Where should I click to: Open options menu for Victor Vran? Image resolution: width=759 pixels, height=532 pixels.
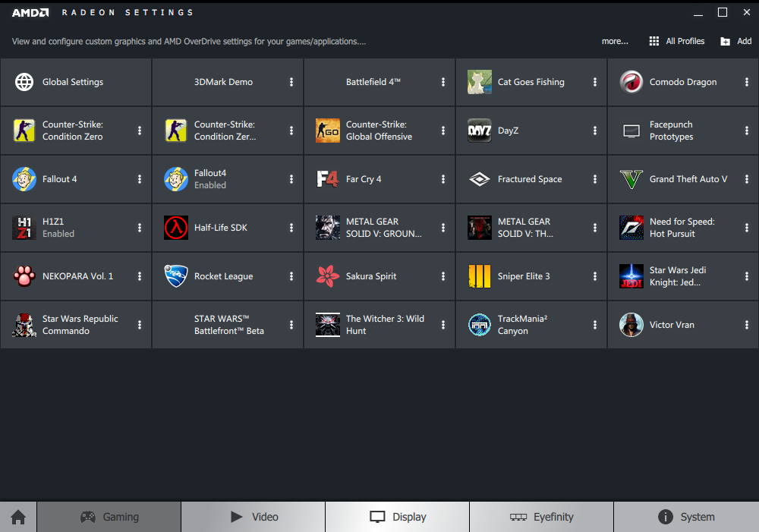(746, 325)
